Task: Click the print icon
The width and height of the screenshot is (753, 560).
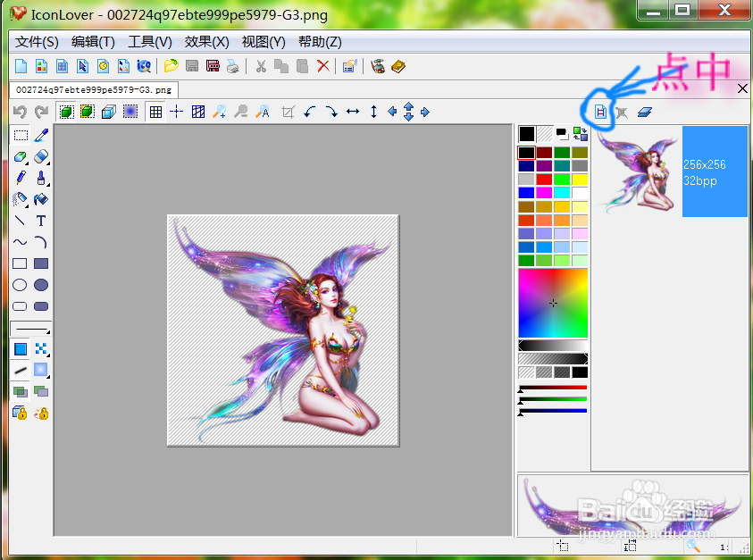Action: [232, 66]
